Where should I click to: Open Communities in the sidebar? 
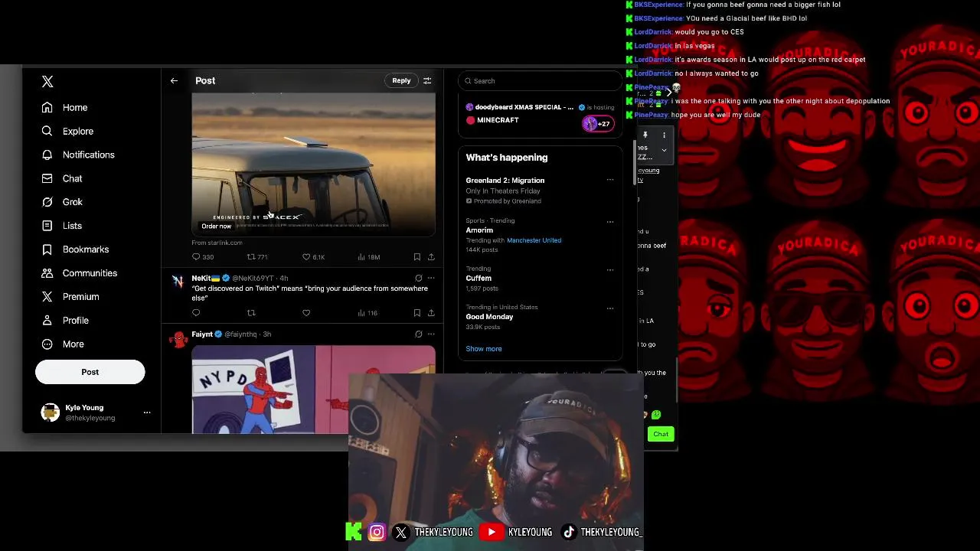click(80, 273)
